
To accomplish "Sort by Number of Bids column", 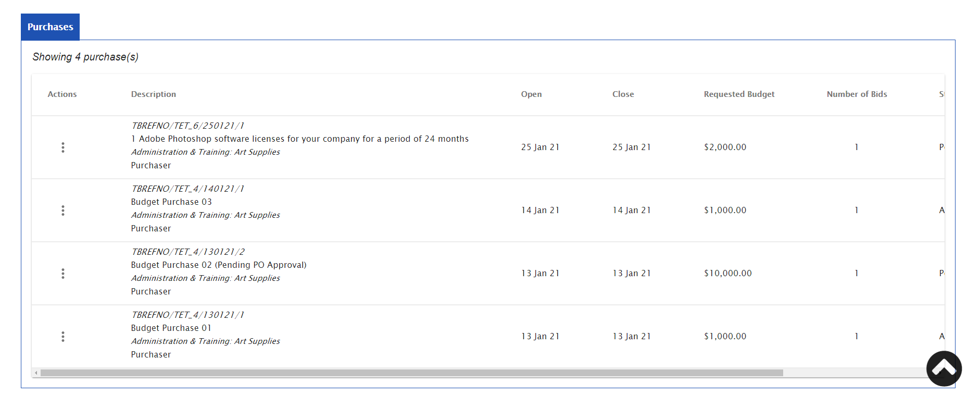I will (857, 94).
